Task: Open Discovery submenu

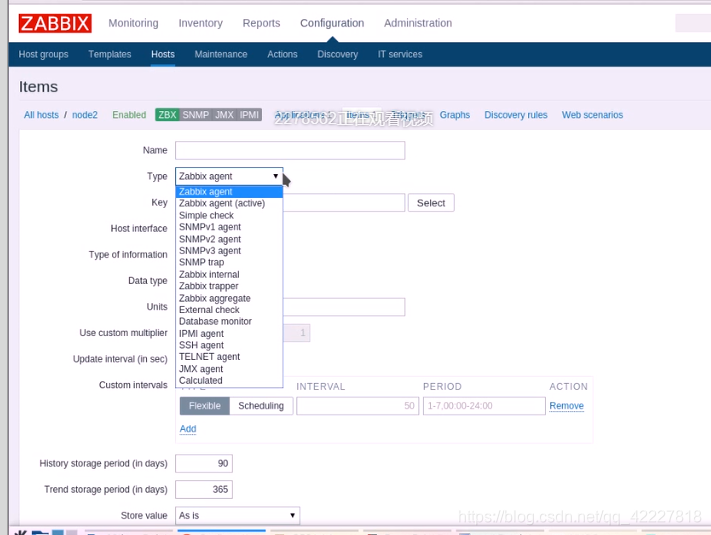Action: (337, 54)
